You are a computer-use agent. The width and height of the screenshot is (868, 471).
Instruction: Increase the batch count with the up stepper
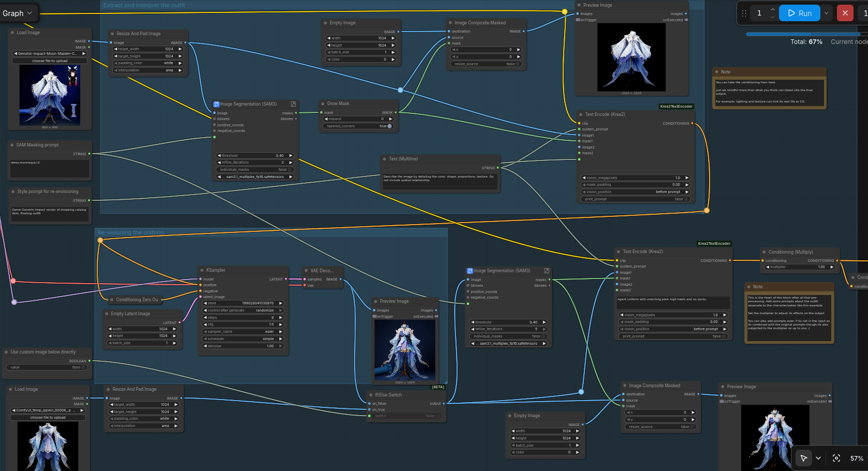click(772, 9)
